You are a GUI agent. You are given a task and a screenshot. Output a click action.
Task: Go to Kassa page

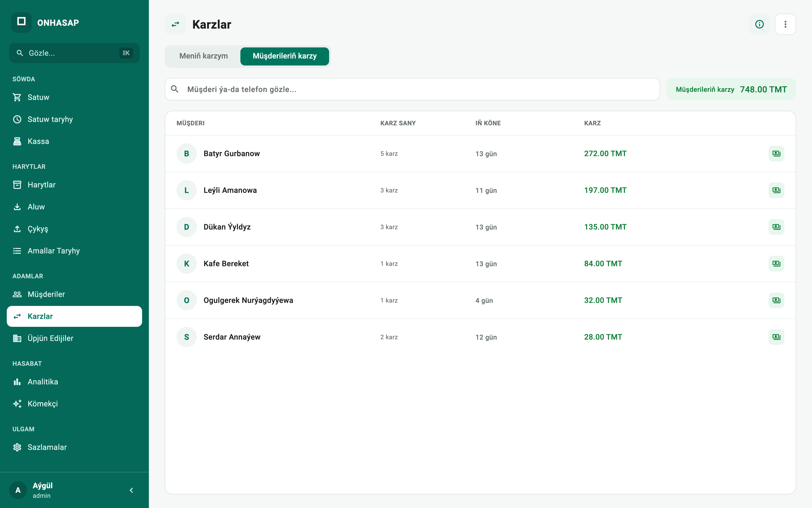(74, 141)
